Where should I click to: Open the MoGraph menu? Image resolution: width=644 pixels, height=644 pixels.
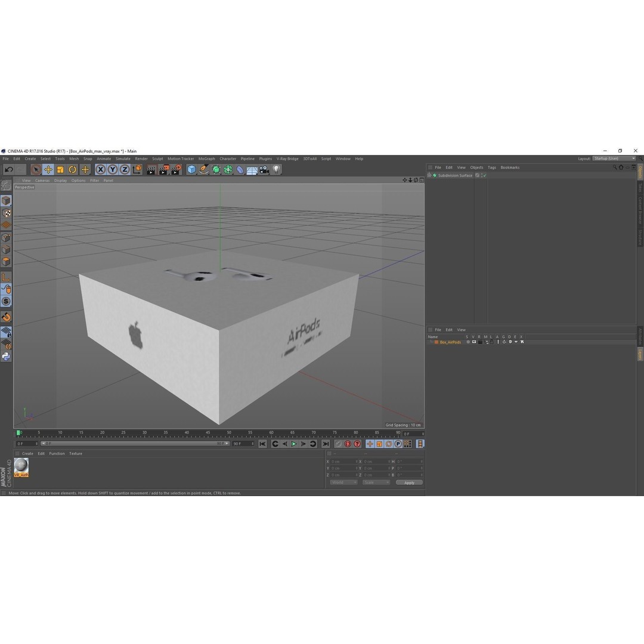(206, 159)
